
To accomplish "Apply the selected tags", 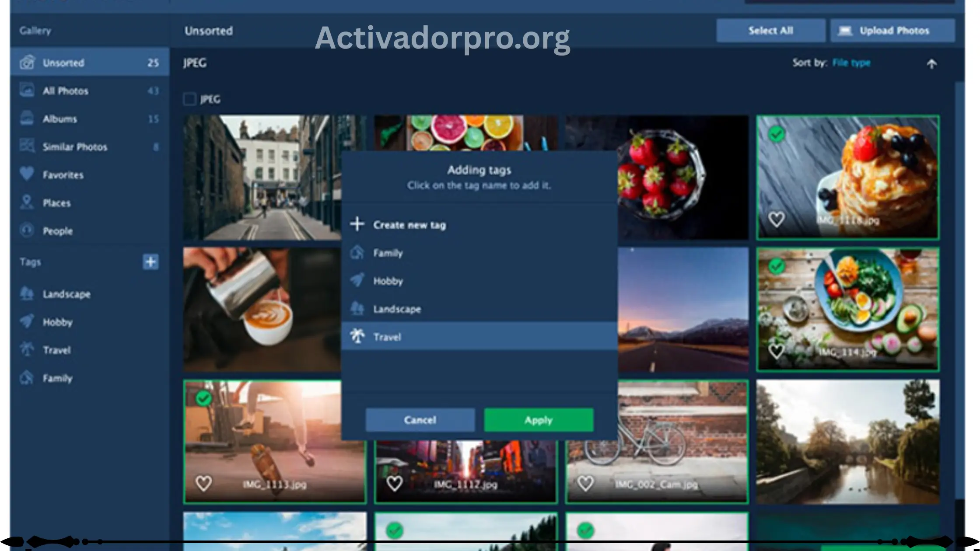I will click(x=539, y=420).
